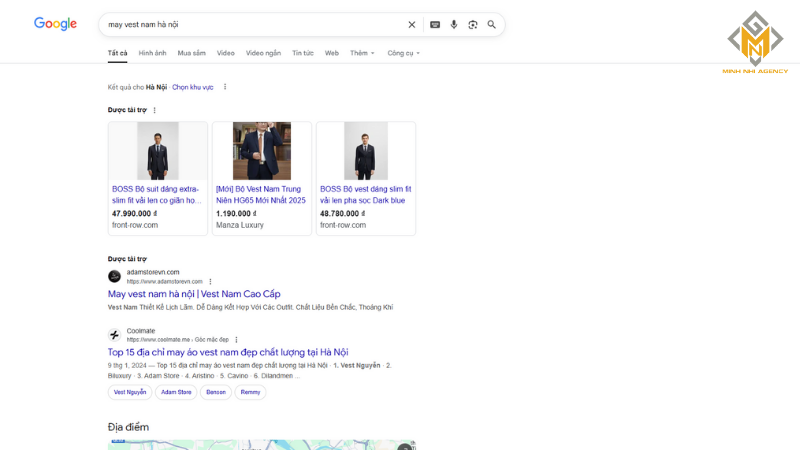Click 'Chọn khu vực' link
800x450 pixels.
coord(193,87)
